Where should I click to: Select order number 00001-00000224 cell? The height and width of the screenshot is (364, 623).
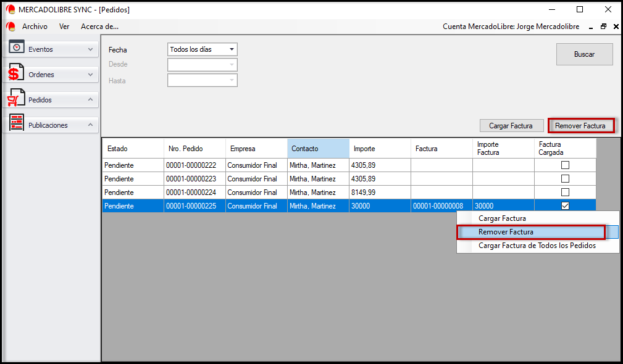(194, 192)
